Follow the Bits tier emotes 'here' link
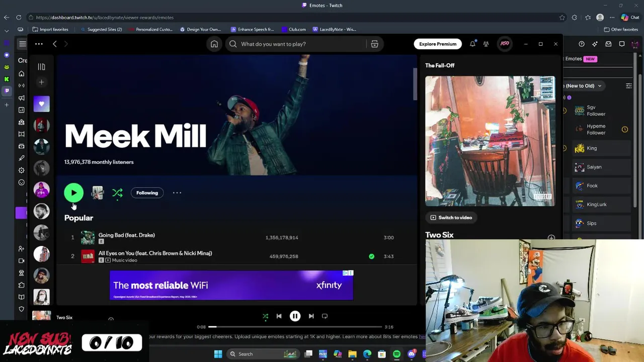644x362 pixels. 422,337
